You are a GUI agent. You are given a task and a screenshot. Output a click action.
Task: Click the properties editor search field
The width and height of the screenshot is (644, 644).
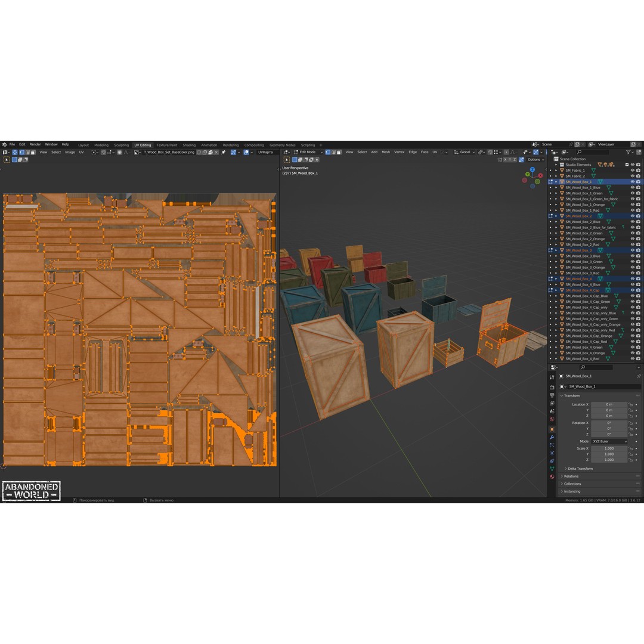click(596, 367)
